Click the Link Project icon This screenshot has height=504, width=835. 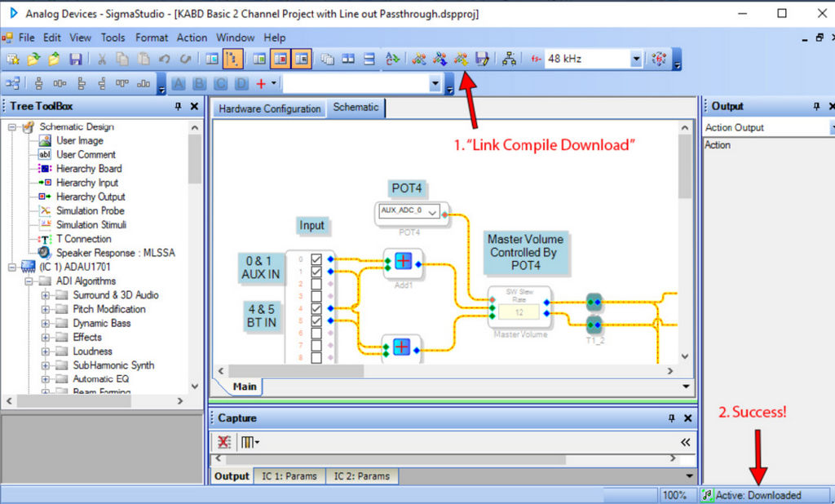pyautogui.click(x=418, y=59)
